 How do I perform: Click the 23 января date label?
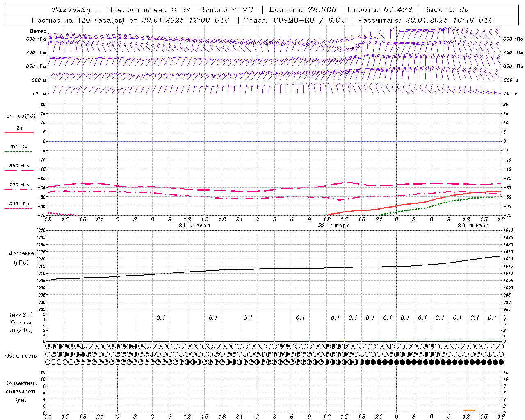pyautogui.click(x=473, y=226)
